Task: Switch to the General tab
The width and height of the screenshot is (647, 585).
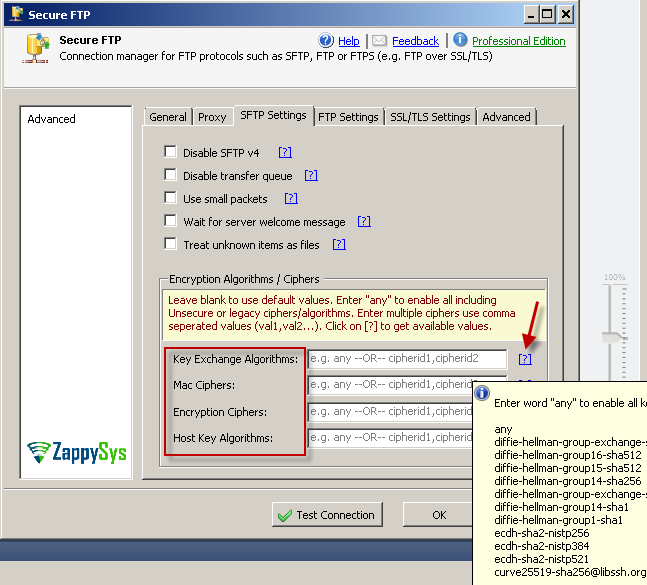Action: (168, 117)
